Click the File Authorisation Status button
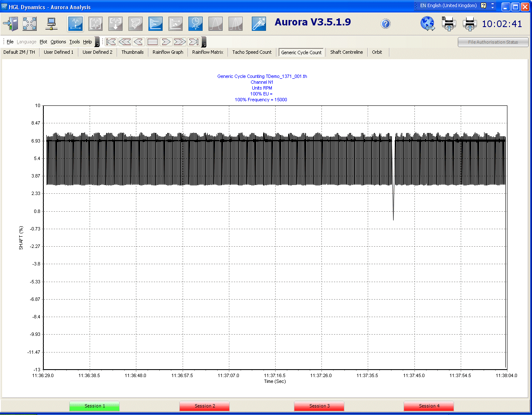This screenshot has width=532, height=415. tap(493, 42)
